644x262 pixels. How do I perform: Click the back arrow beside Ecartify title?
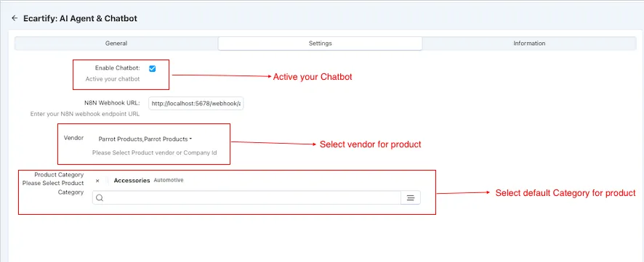(15, 18)
